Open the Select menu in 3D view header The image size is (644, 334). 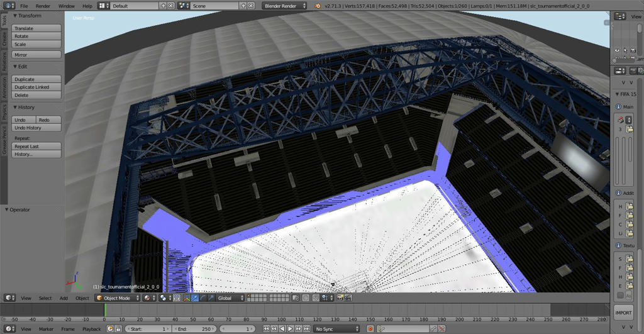[x=45, y=298]
